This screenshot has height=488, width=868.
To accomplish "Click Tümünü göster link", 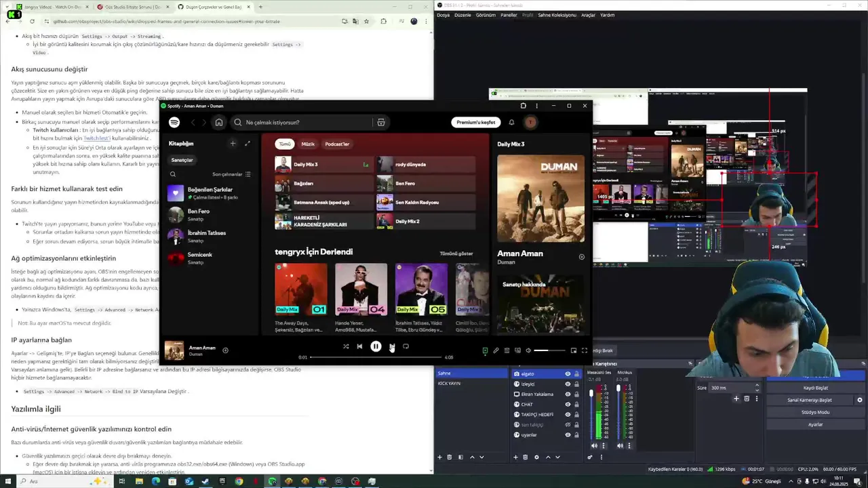I will pyautogui.click(x=456, y=253).
